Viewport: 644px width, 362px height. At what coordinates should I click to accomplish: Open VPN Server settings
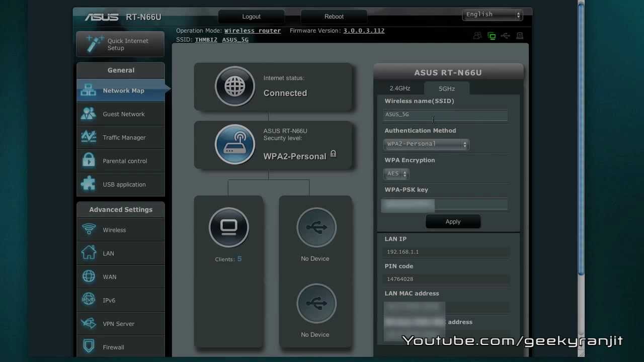(x=121, y=324)
